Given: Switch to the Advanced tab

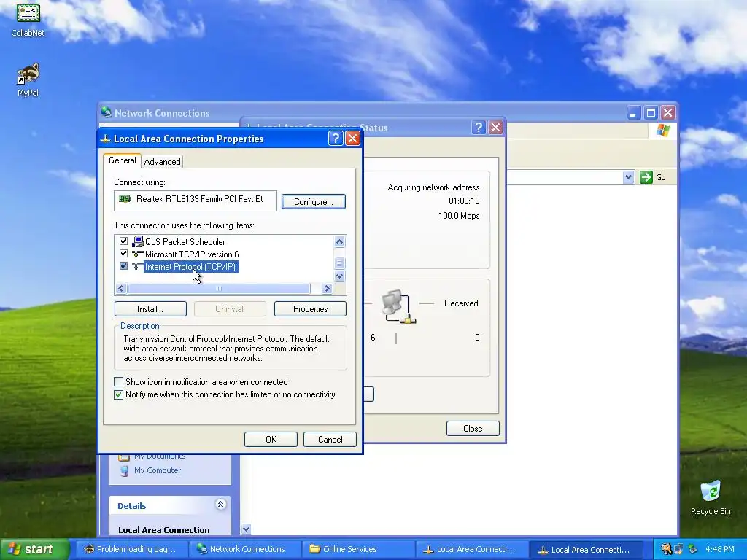Looking at the screenshot, I should [x=163, y=162].
